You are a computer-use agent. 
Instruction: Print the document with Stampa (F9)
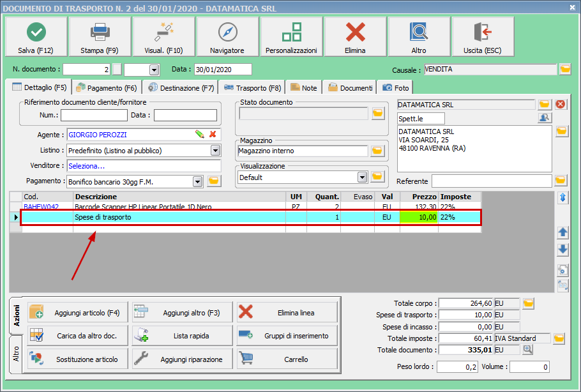[100, 37]
